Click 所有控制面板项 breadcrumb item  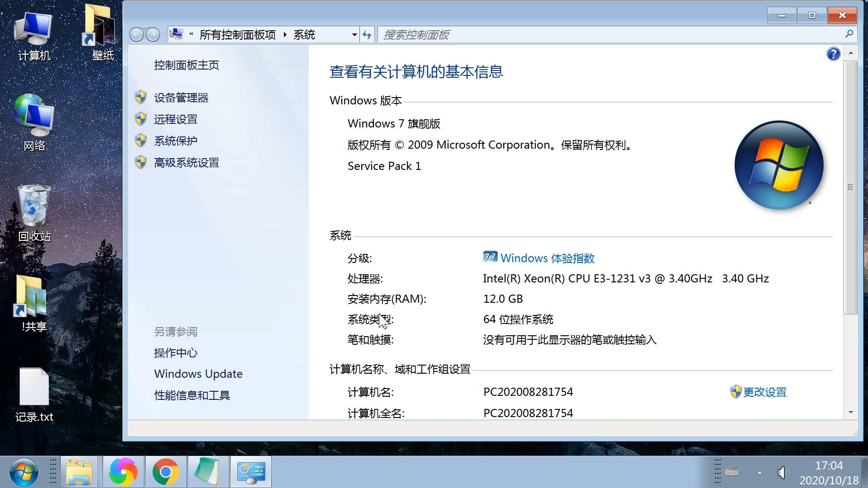[237, 35]
